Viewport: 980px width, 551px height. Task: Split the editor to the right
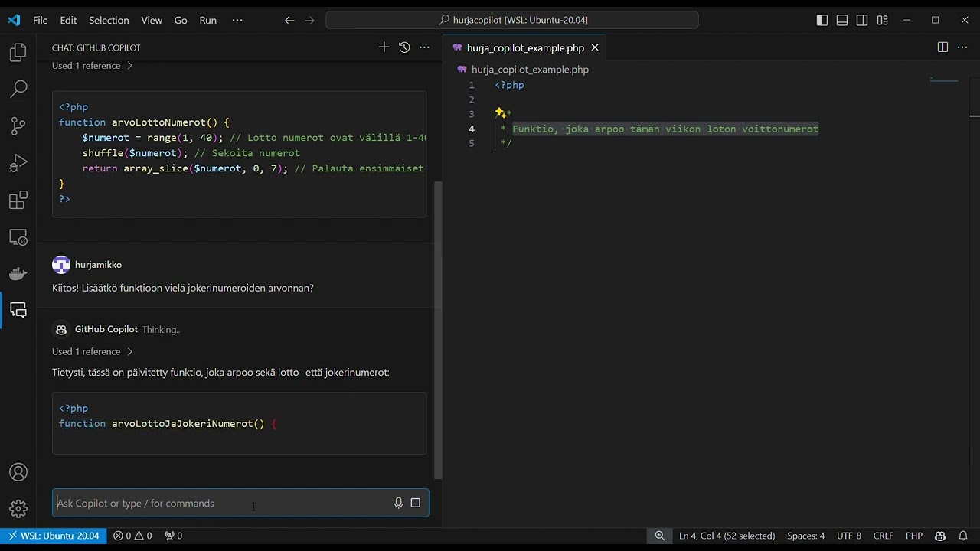point(942,47)
